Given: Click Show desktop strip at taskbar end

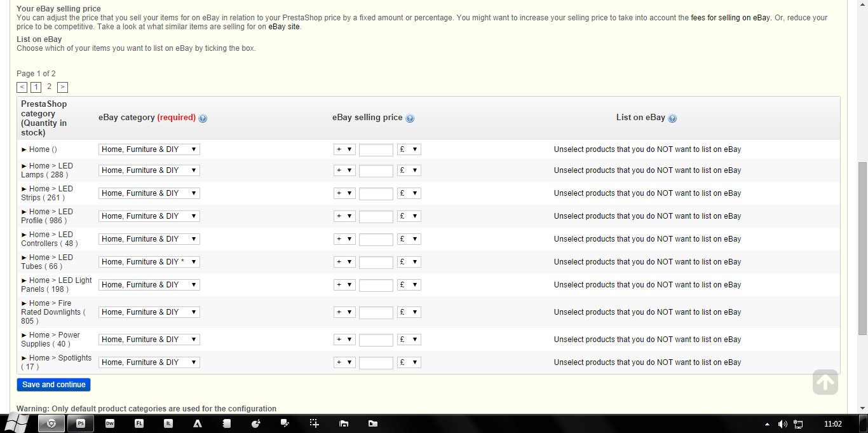Looking at the screenshot, I should click(864, 423).
